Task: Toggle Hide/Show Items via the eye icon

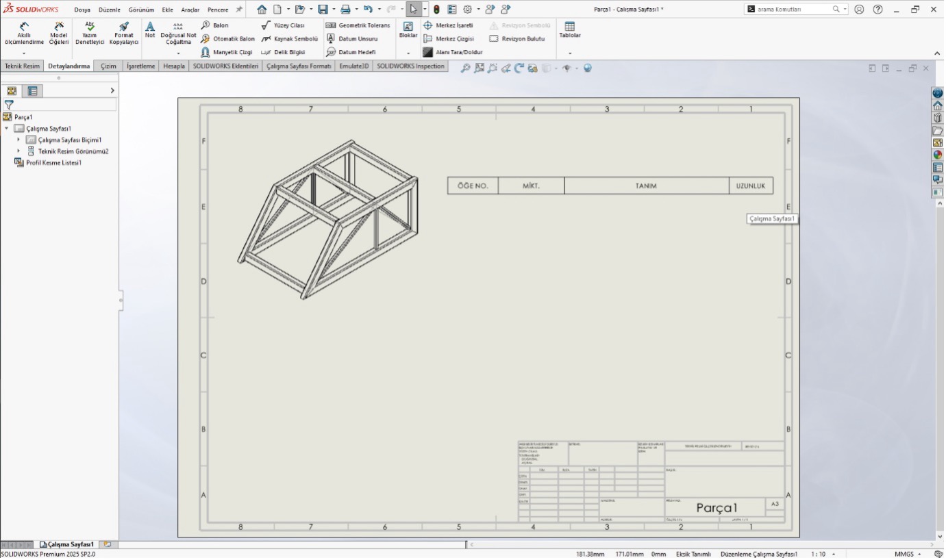Action: pyautogui.click(x=567, y=68)
